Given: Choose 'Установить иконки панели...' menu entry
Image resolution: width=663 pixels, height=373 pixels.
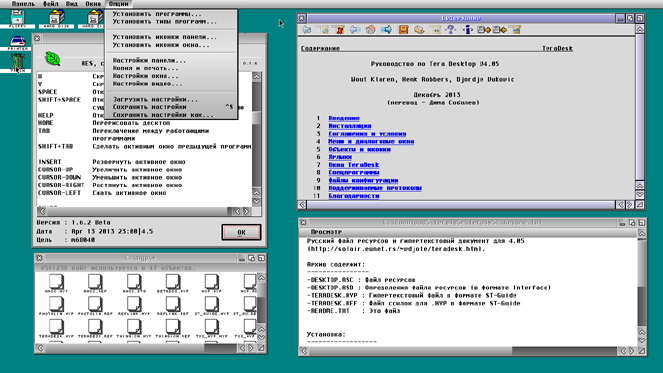Looking at the screenshot, I should click(x=171, y=37).
